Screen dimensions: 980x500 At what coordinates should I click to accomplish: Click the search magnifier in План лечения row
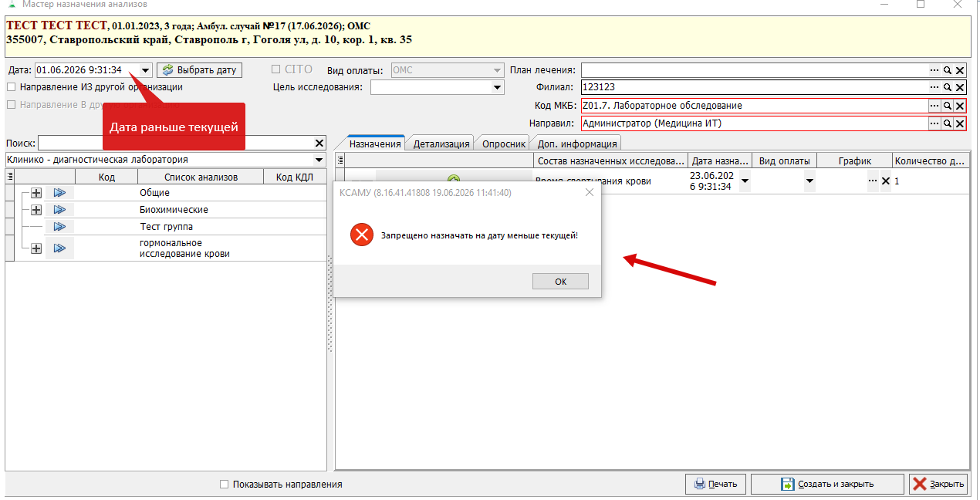(947, 70)
